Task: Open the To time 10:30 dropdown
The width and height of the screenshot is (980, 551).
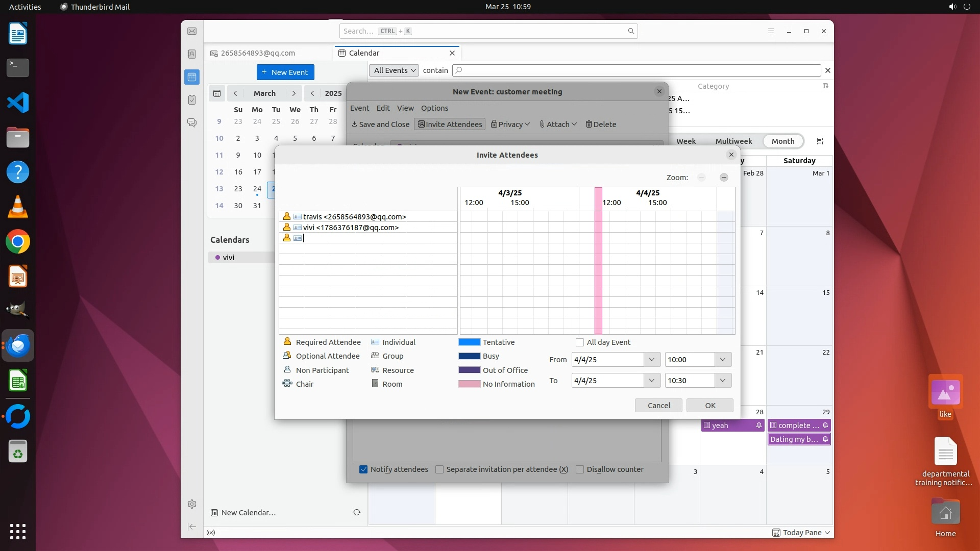Action: tap(723, 381)
